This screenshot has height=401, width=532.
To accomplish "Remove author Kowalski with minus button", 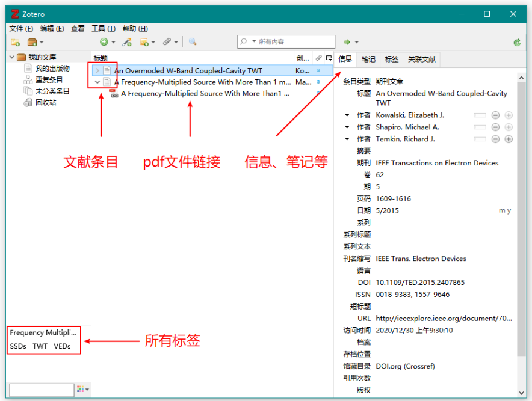I will pyautogui.click(x=495, y=115).
